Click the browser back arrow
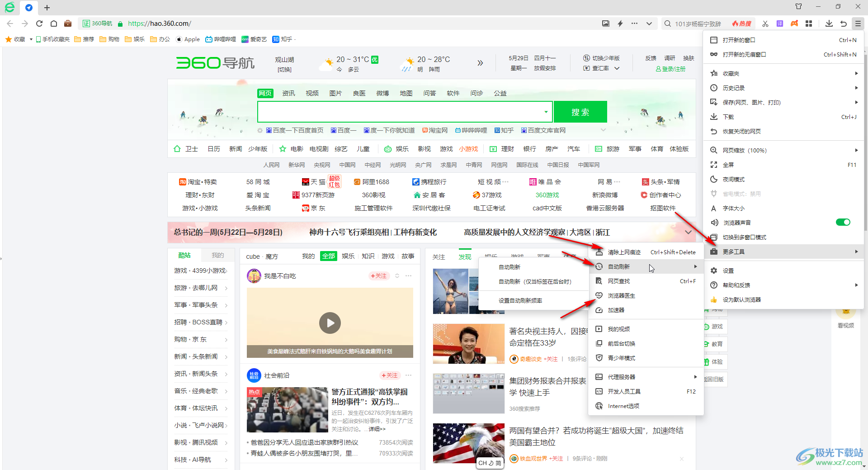The width and height of the screenshot is (868, 470). tap(10, 24)
